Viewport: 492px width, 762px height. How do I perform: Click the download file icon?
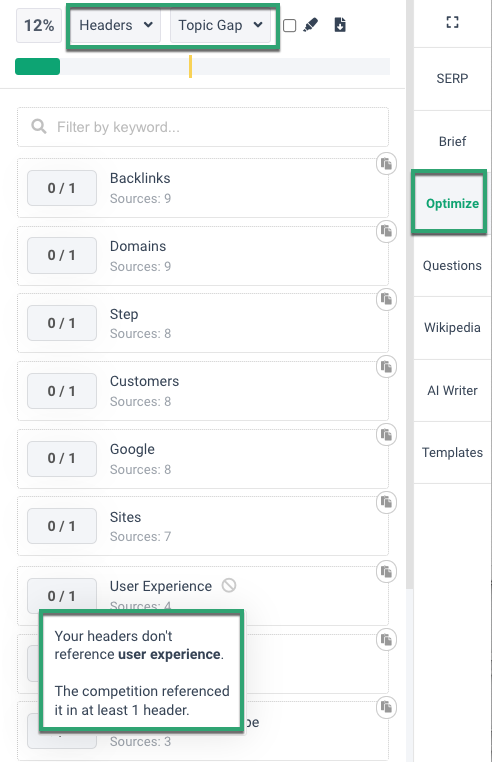coord(340,25)
